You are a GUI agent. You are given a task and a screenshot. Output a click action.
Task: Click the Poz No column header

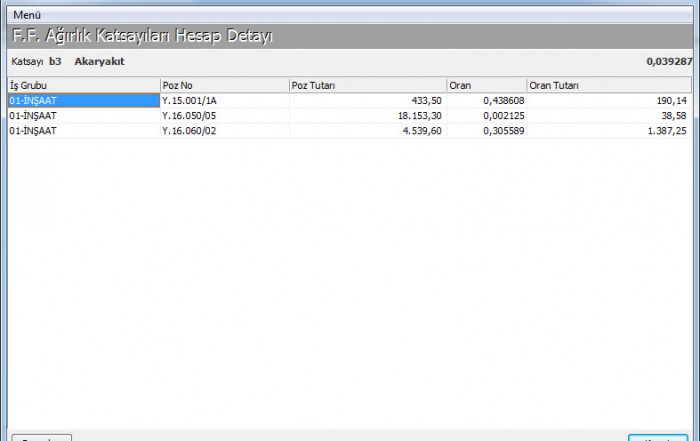coord(224,86)
